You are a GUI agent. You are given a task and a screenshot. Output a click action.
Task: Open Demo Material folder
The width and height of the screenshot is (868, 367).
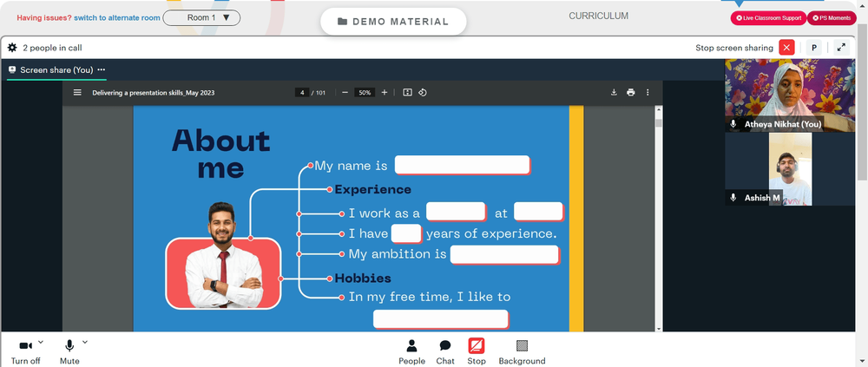coord(393,22)
